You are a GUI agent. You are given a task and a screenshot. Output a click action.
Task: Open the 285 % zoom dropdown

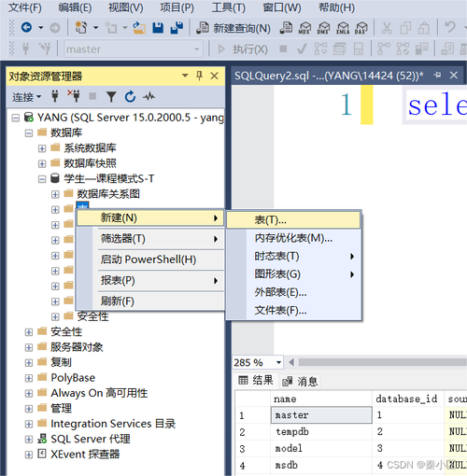[278, 363]
